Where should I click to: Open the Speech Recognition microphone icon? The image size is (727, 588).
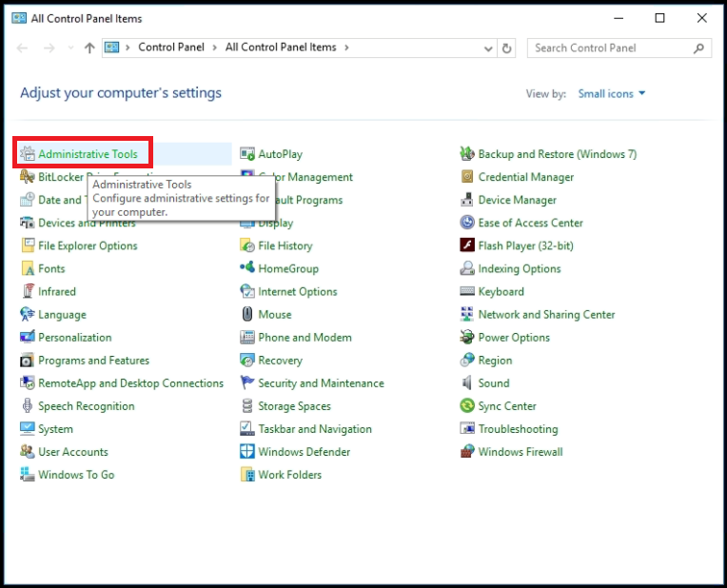point(28,405)
